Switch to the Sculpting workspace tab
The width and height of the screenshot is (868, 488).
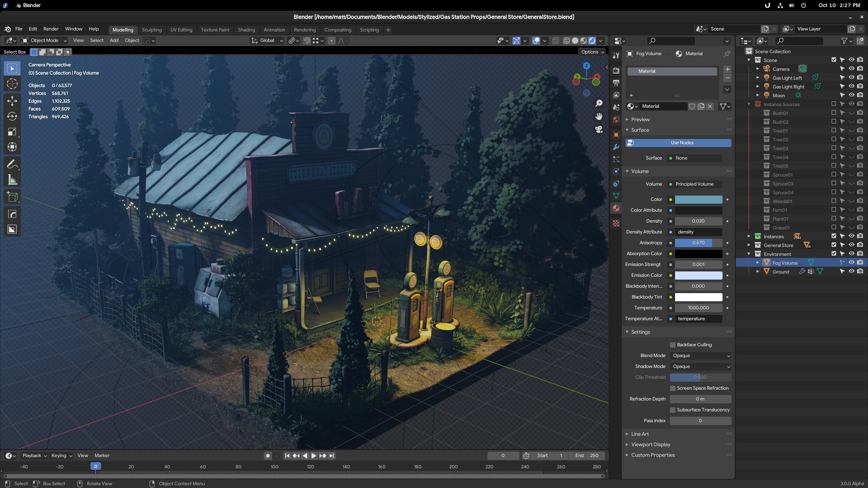coord(152,30)
